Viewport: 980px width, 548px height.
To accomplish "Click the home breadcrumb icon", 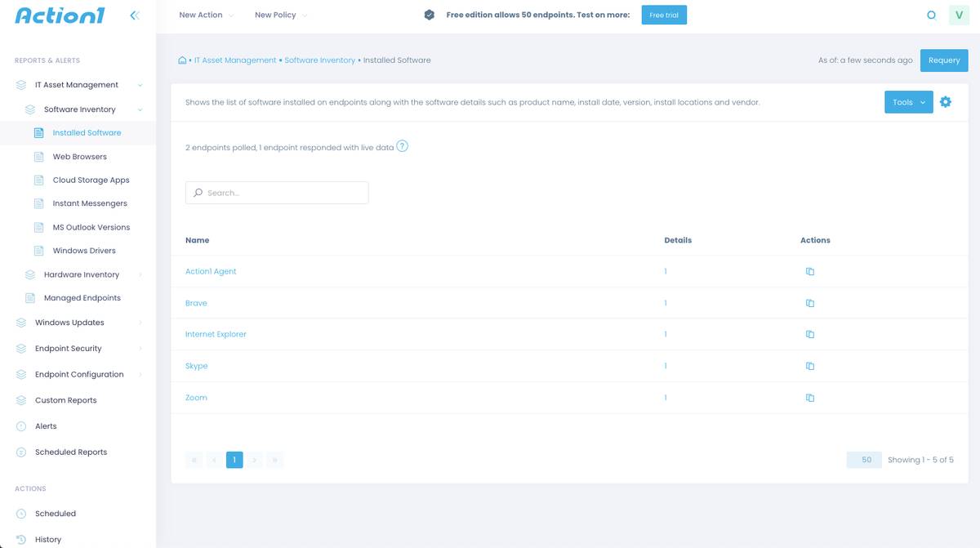I will coord(182,60).
